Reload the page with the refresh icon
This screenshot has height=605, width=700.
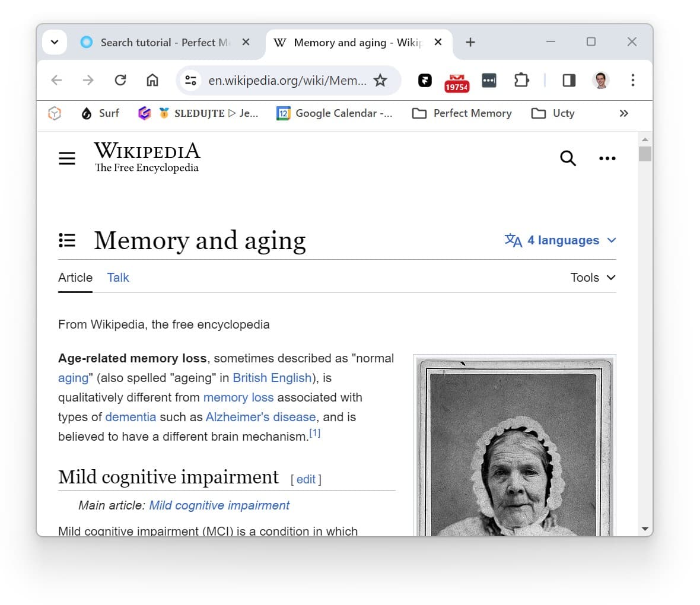coord(120,80)
